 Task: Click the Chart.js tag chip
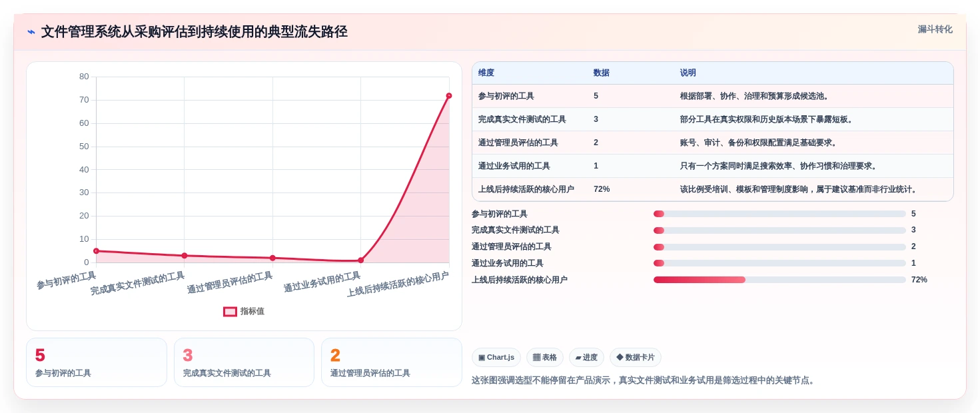[x=496, y=358]
